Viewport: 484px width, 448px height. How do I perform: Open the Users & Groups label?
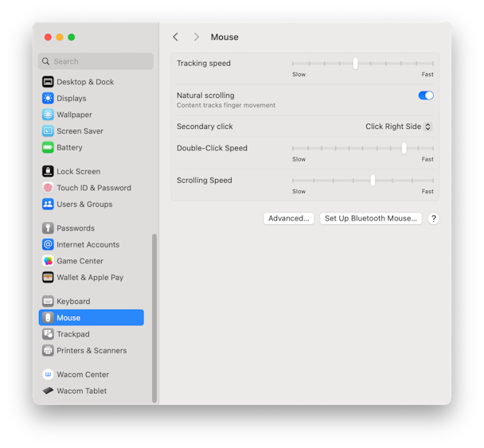[84, 204]
